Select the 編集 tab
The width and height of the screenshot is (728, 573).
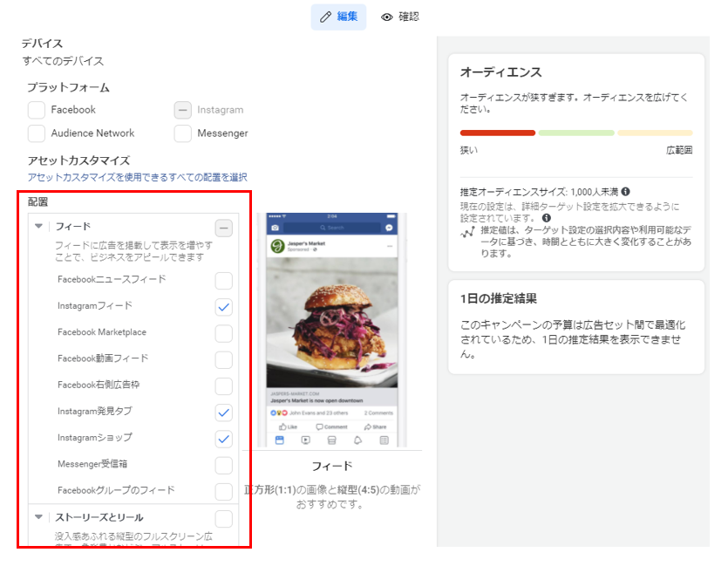click(338, 17)
